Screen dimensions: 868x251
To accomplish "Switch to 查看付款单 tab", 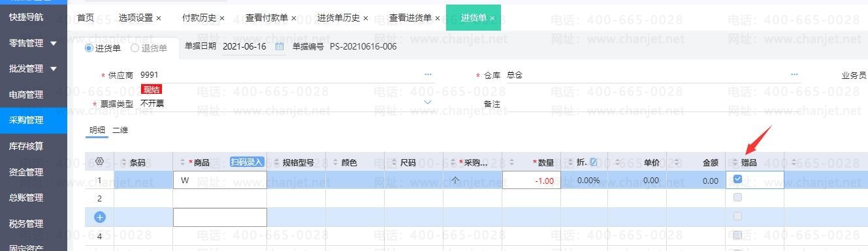I will tap(266, 18).
